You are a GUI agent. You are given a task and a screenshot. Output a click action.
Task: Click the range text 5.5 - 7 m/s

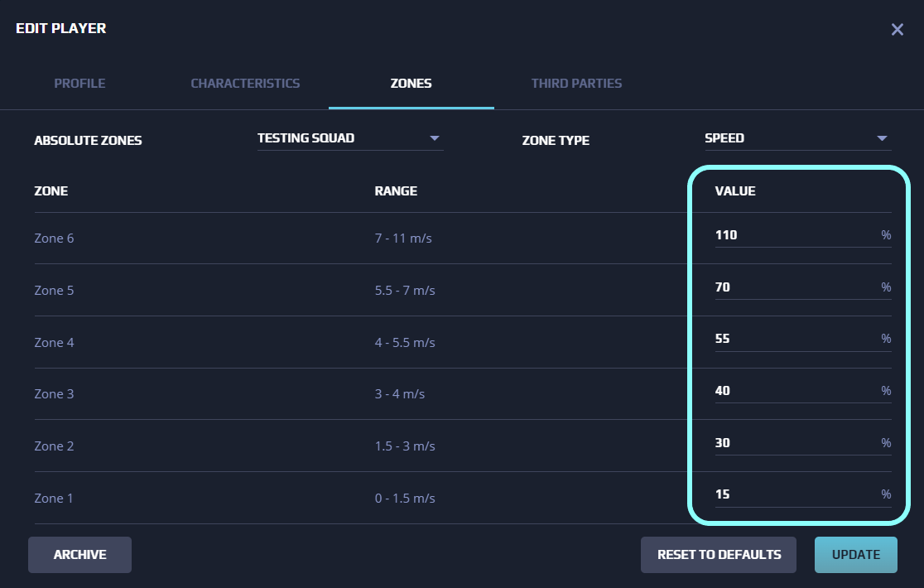(x=405, y=291)
